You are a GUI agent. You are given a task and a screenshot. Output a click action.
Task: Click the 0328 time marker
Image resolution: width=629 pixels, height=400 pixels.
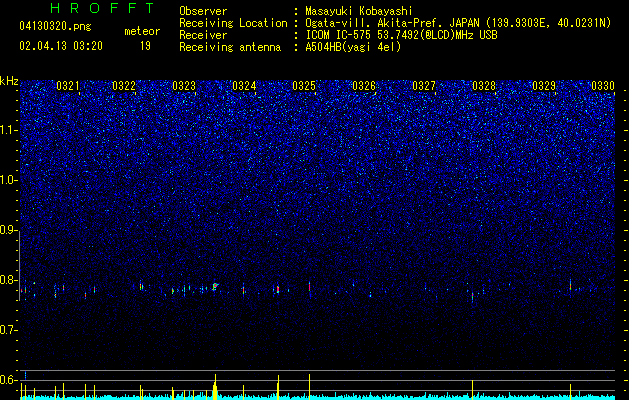click(484, 86)
